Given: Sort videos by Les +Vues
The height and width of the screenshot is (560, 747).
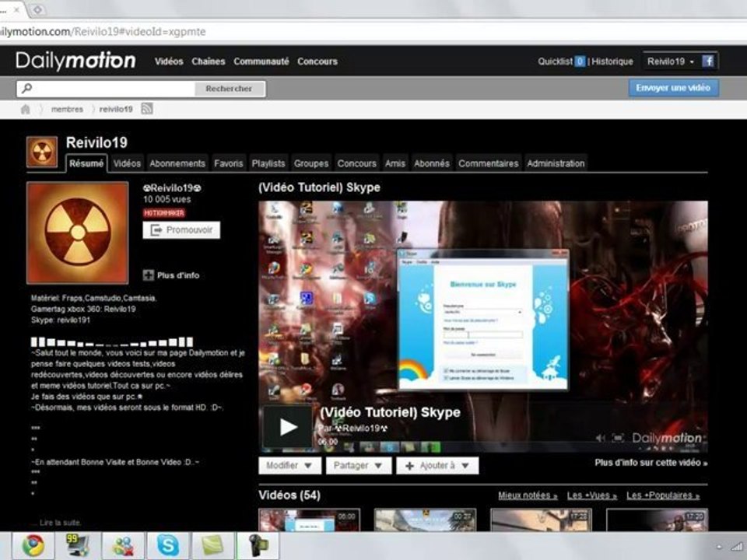Looking at the screenshot, I should click(x=591, y=495).
